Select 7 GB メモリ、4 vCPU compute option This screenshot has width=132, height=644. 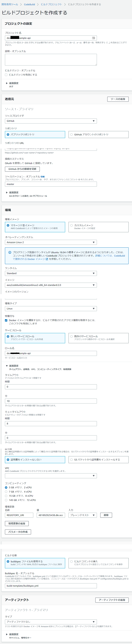click(x=6, y=492)
